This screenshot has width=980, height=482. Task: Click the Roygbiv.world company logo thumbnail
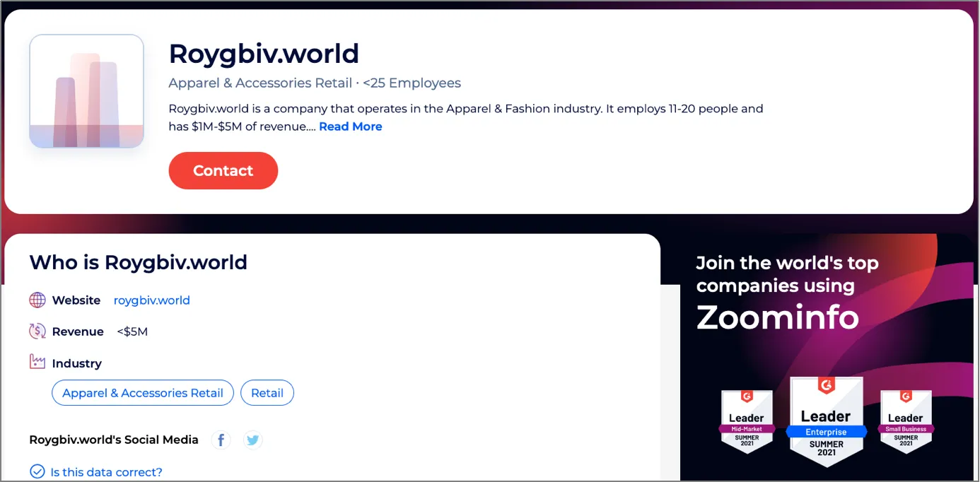(x=86, y=91)
